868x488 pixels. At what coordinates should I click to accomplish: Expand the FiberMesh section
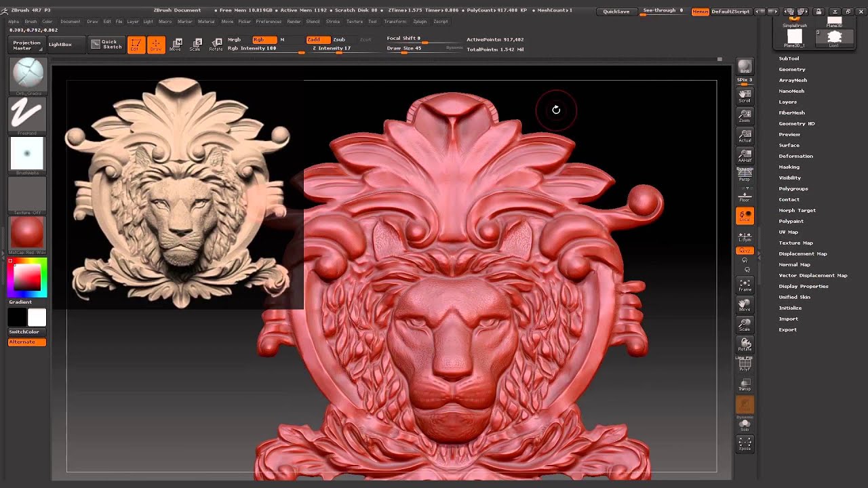pyautogui.click(x=792, y=113)
